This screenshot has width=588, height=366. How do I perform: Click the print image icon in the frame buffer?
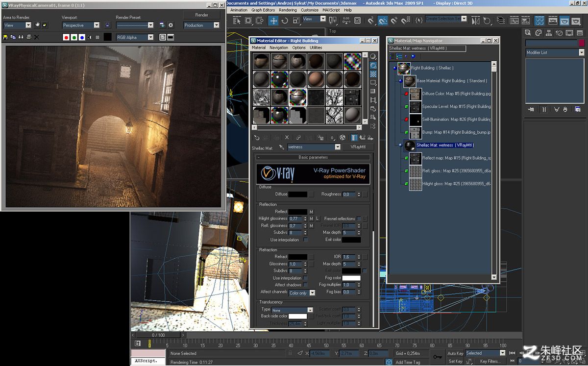pyautogui.click(x=28, y=37)
